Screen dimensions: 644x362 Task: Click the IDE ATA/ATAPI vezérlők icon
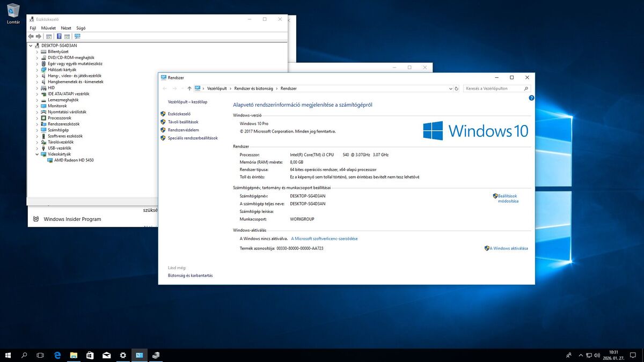[43, 94]
